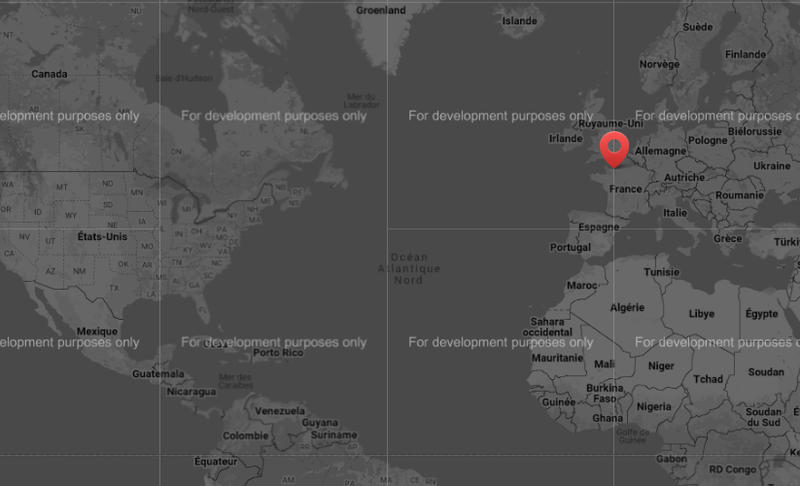
Task: Select the Tchad label
Action: 708,379
